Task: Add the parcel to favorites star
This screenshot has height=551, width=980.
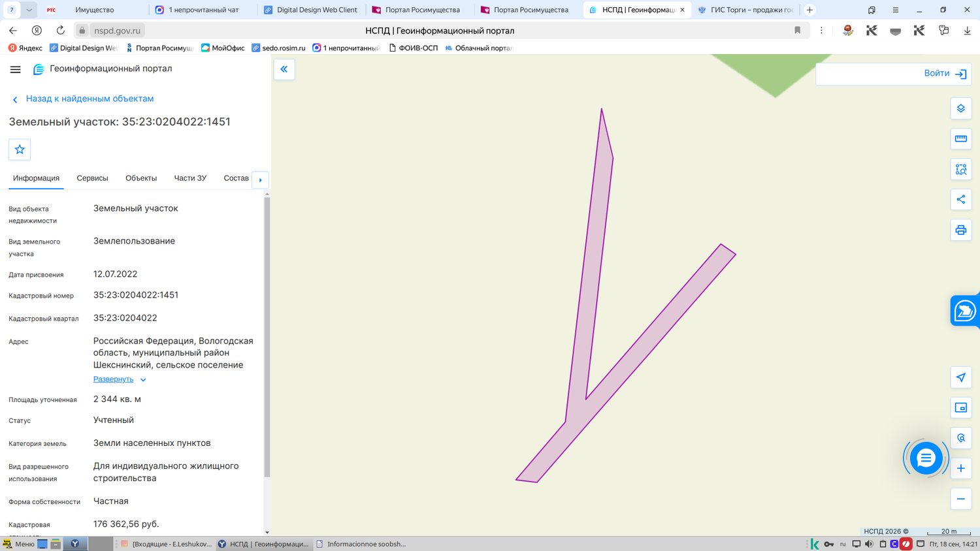Action: pyautogui.click(x=20, y=150)
